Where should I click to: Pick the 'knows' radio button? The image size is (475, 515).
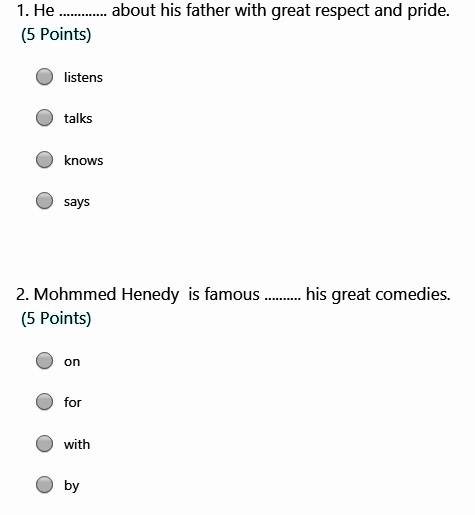point(44,160)
